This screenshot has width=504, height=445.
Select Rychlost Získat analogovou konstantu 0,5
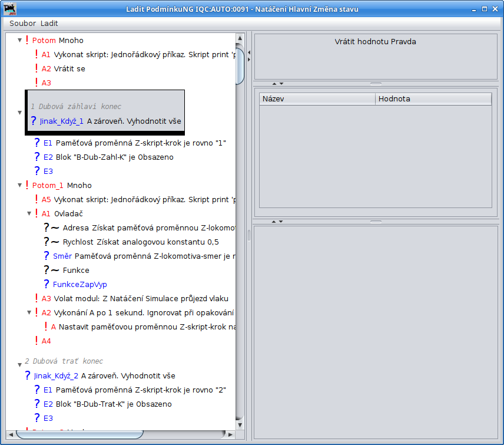(131, 242)
